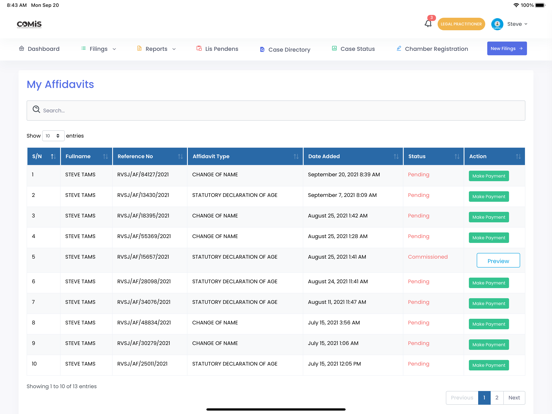This screenshot has width=552, height=414.
Task: Make Payment for affidavit row 10
Action: pyautogui.click(x=489, y=365)
